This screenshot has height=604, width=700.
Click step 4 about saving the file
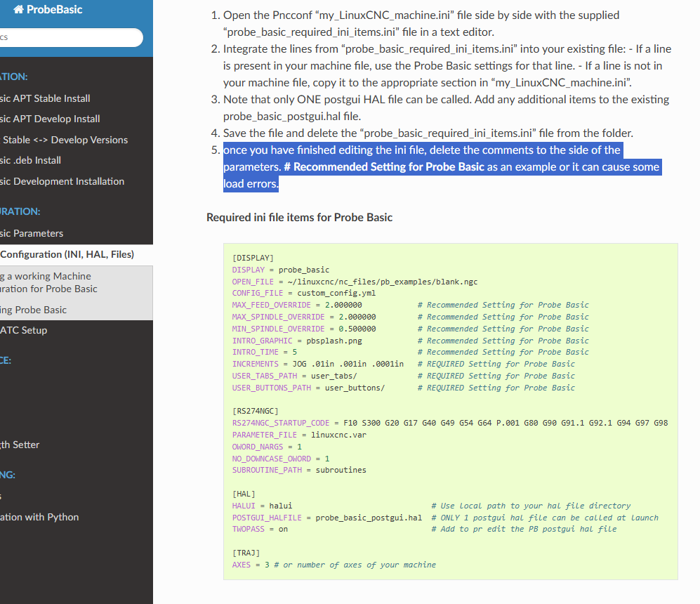[428, 133]
